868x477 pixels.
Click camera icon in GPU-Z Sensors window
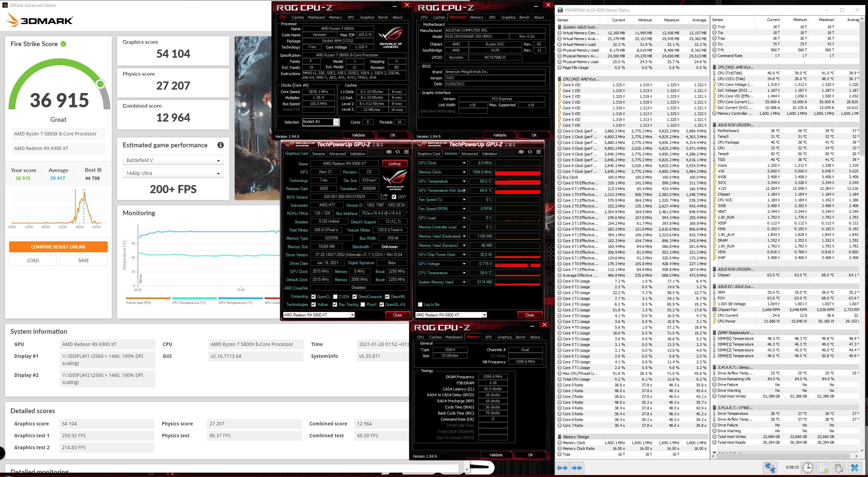[x=521, y=152]
